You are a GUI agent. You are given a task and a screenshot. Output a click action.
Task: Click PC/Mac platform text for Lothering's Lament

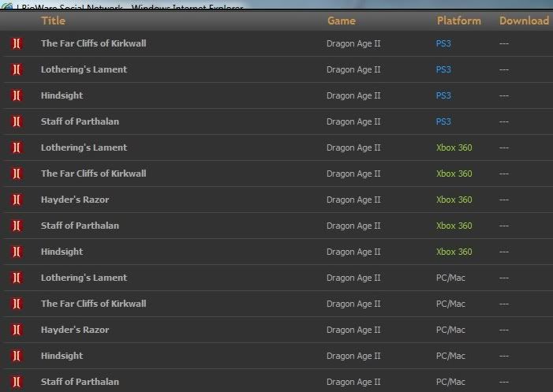[450, 278]
